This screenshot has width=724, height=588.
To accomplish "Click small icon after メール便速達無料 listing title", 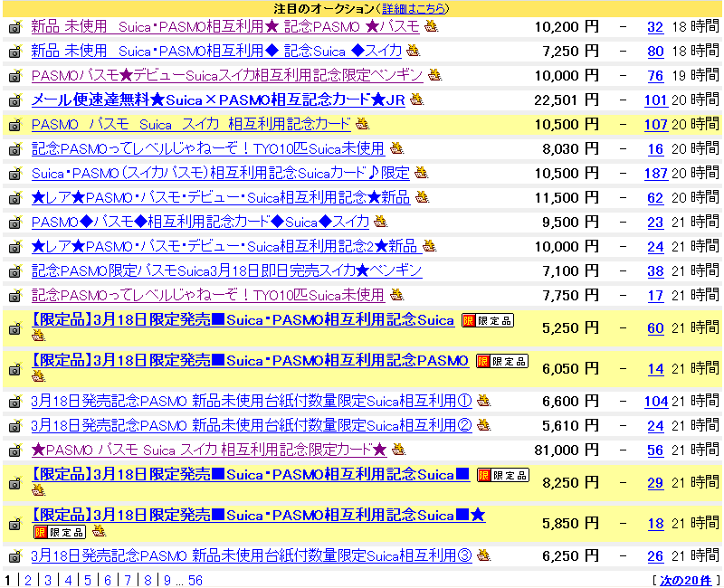I will pos(416,100).
